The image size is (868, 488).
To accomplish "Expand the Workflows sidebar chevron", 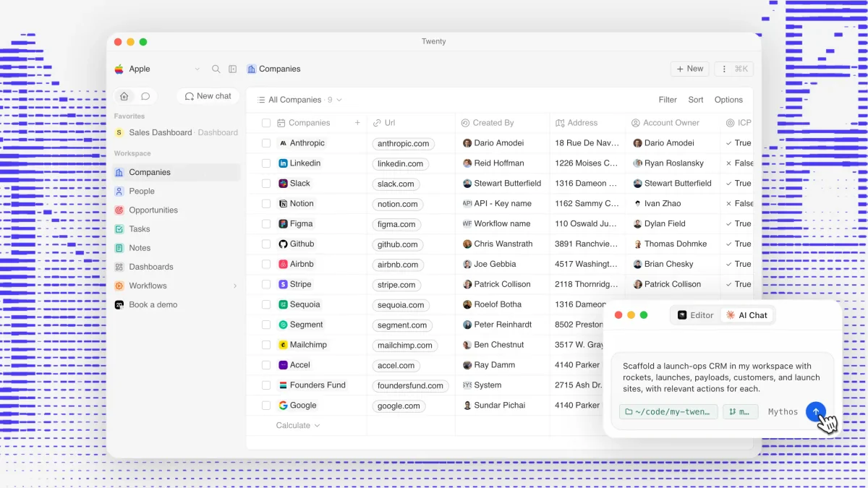I will click(x=235, y=286).
